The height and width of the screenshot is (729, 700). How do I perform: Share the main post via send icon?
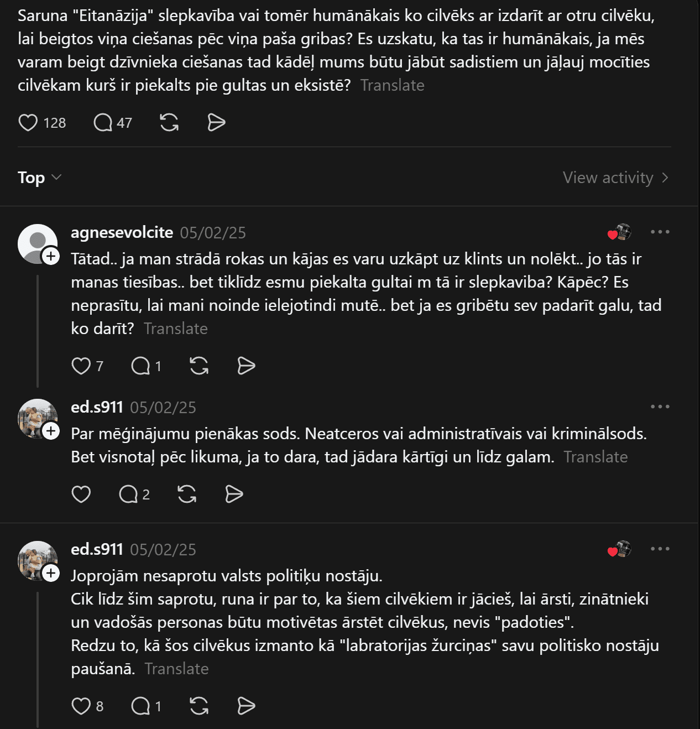[216, 122]
